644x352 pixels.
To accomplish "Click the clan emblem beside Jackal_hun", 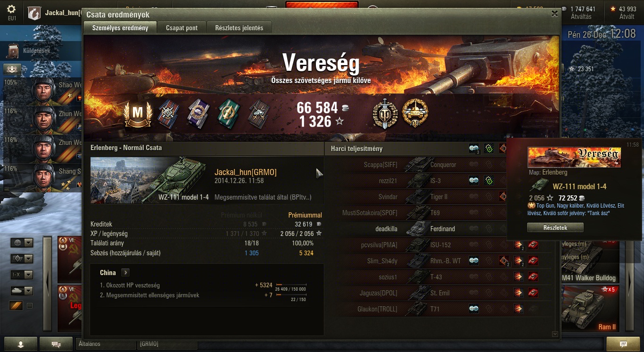I will (34, 13).
